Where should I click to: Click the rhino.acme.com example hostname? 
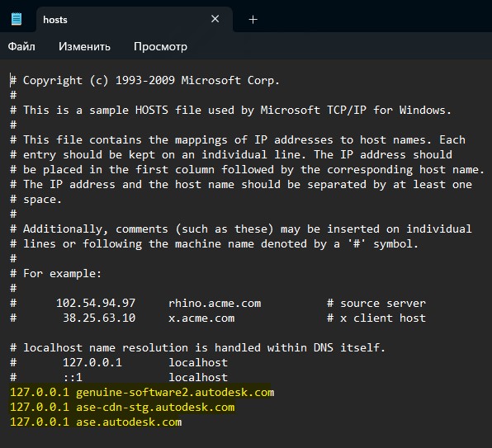coord(215,303)
